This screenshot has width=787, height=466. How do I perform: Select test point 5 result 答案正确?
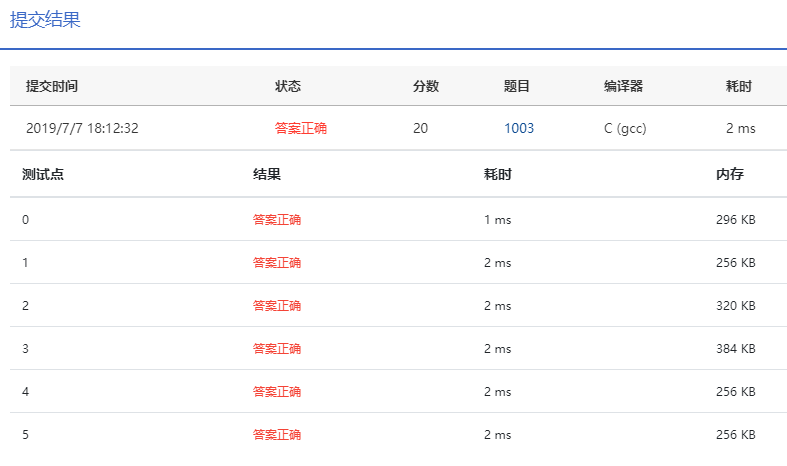[x=277, y=434]
